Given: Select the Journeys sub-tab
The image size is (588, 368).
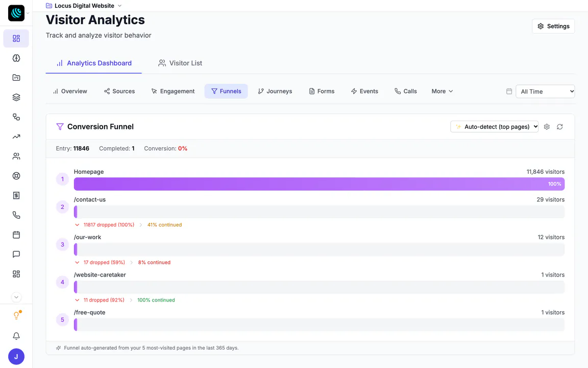Looking at the screenshot, I should click(275, 91).
